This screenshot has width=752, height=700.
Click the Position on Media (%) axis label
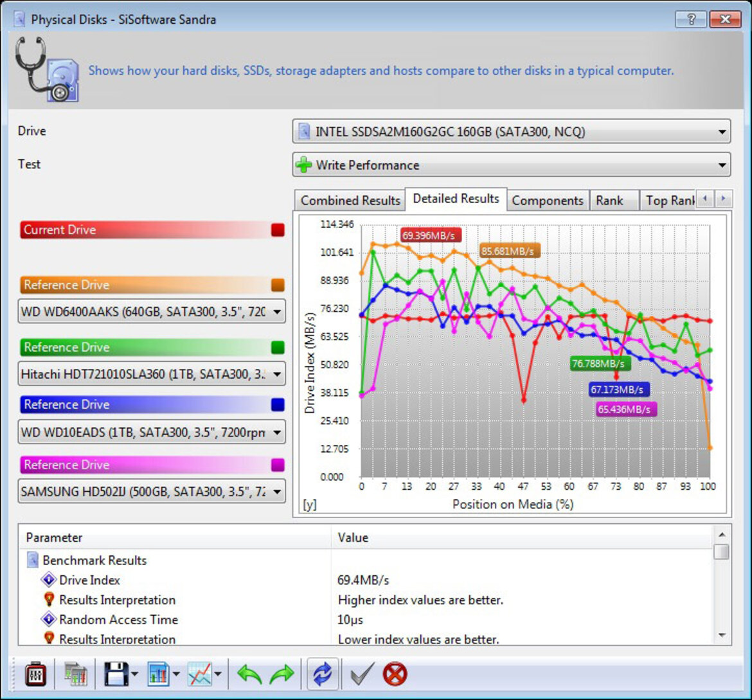(513, 504)
